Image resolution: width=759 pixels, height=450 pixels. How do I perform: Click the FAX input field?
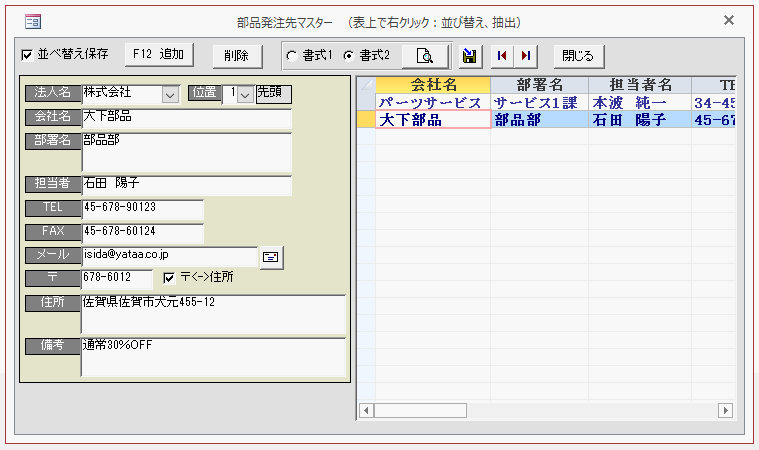tap(143, 233)
